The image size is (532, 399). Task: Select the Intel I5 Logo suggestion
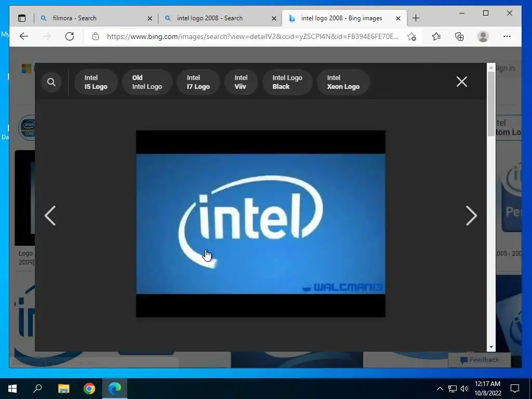(96, 82)
